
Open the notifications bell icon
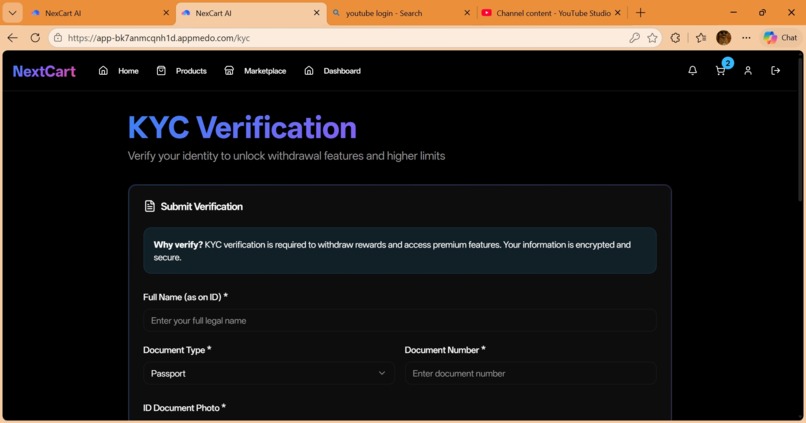[692, 71]
